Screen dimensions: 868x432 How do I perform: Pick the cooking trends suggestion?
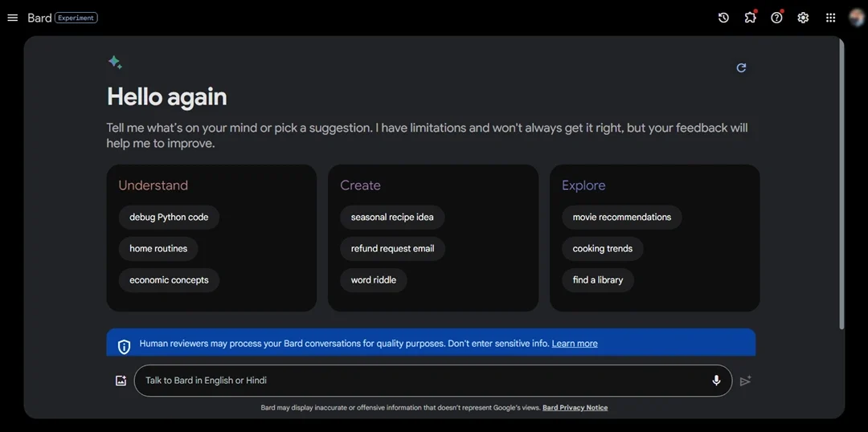point(602,249)
